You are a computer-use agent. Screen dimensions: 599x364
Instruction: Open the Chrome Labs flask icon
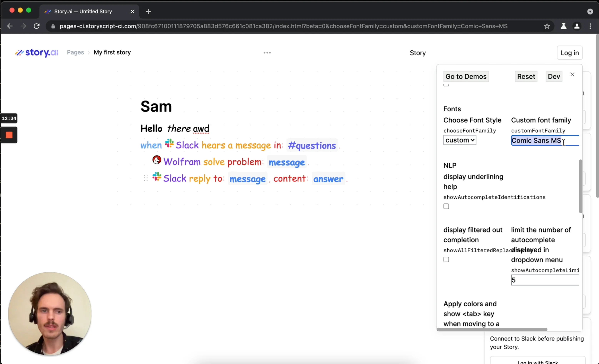pos(563,26)
